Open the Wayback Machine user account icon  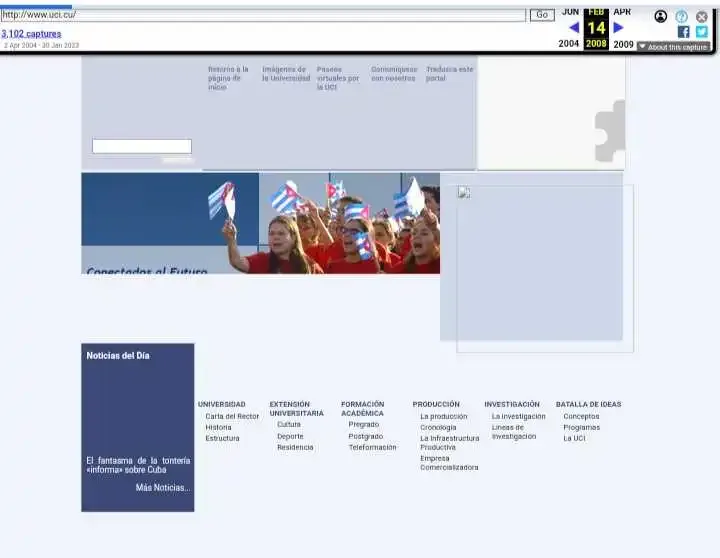tap(660, 17)
